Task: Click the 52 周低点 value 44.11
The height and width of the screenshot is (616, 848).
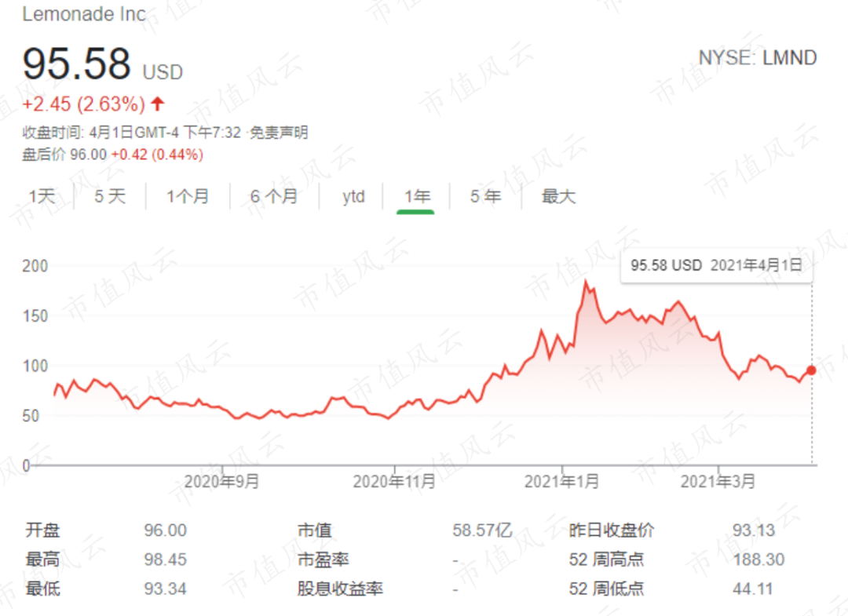Action: click(753, 589)
